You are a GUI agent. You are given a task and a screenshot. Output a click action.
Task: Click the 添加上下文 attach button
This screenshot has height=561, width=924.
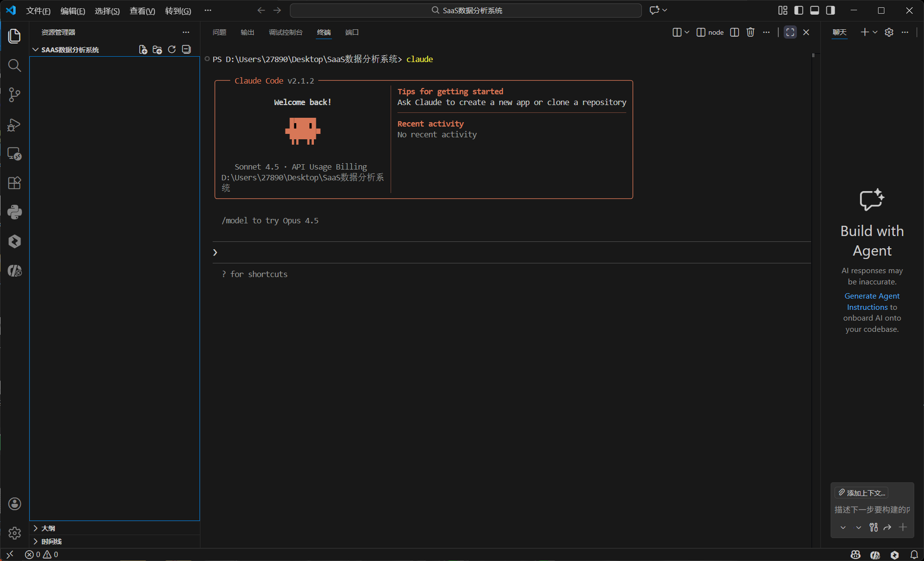pos(861,493)
